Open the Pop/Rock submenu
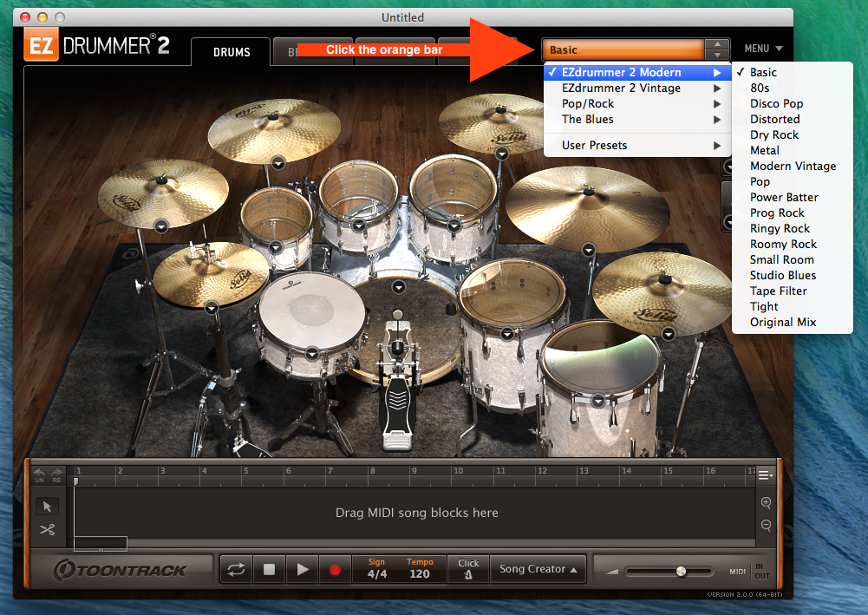This screenshot has height=615, width=868. tap(637, 103)
